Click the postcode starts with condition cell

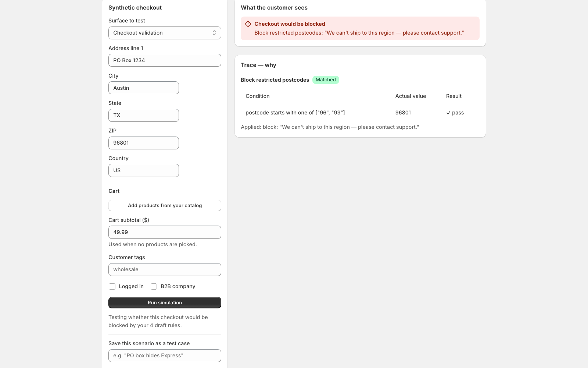(295, 113)
